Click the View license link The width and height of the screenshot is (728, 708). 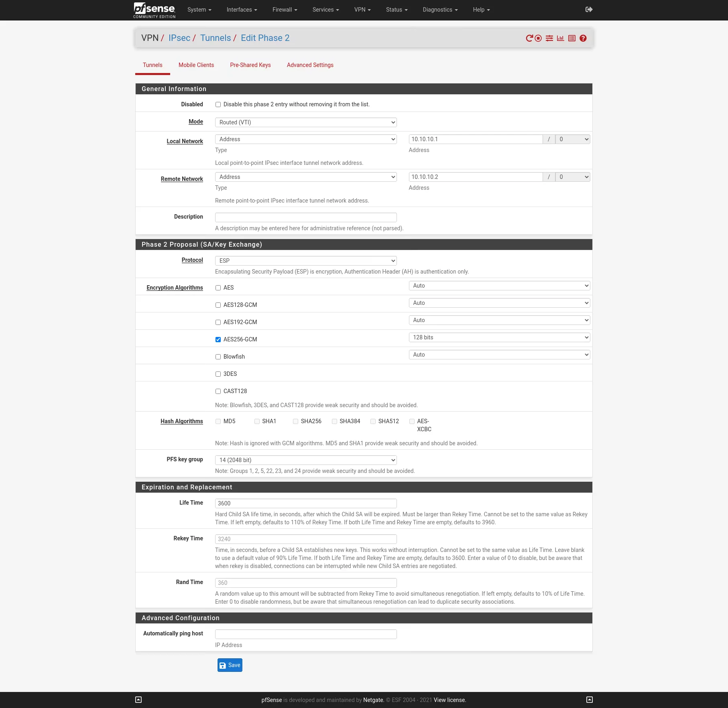(449, 700)
